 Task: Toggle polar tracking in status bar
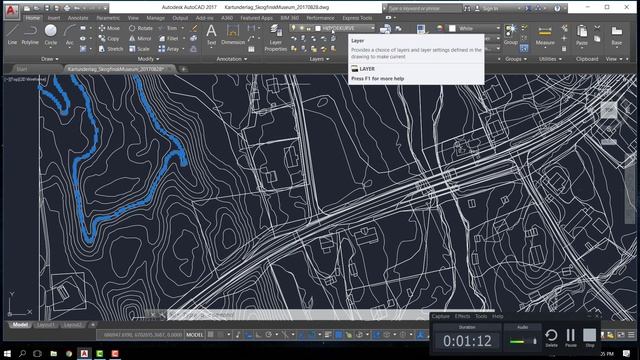tap(268, 335)
